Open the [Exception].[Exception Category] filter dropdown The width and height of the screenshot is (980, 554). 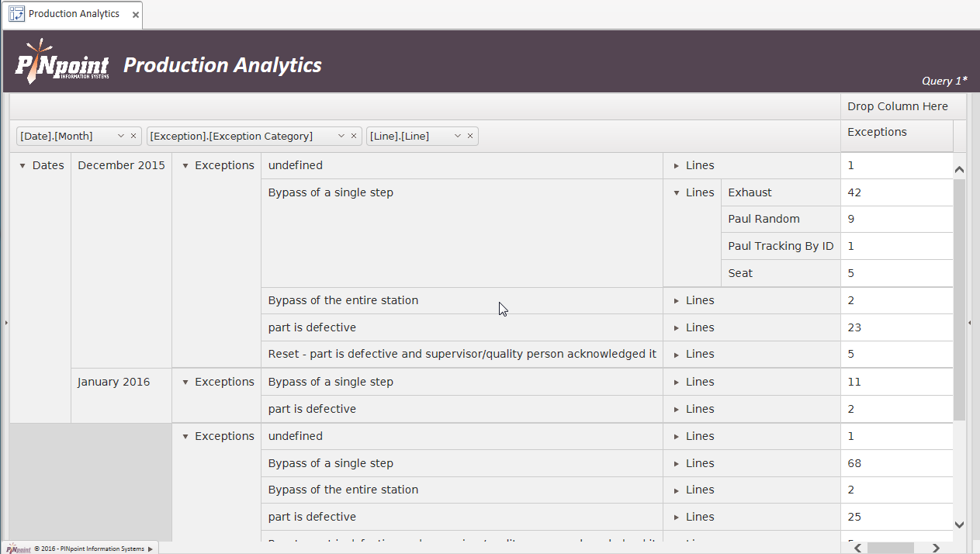tap(341, 136)
